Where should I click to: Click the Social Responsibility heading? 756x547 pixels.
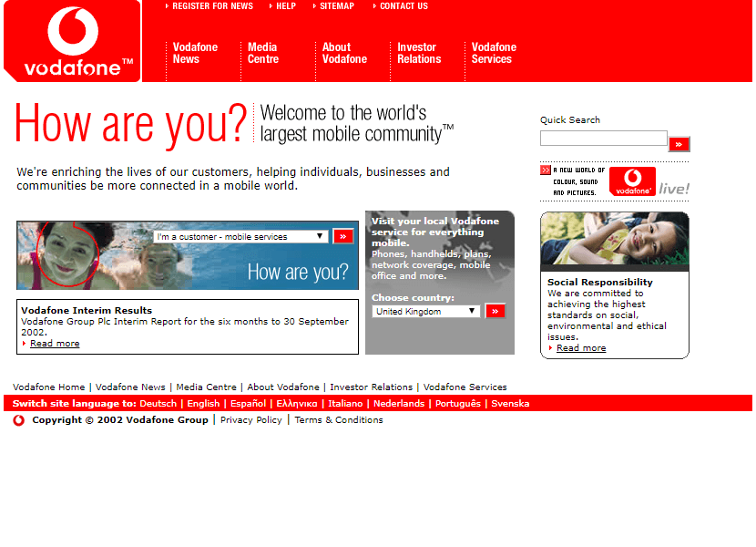599,282
